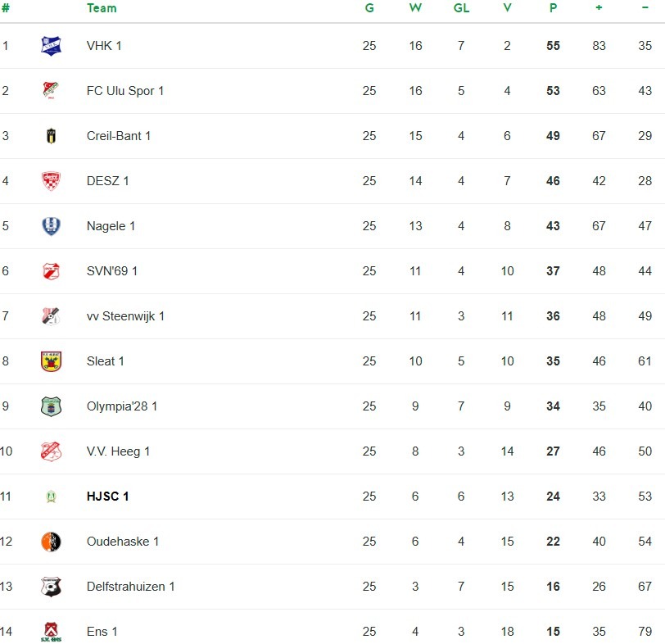Select the Creil-Bant 1 team badge
This screenshot has width=665, height=644.
point(52,136)
